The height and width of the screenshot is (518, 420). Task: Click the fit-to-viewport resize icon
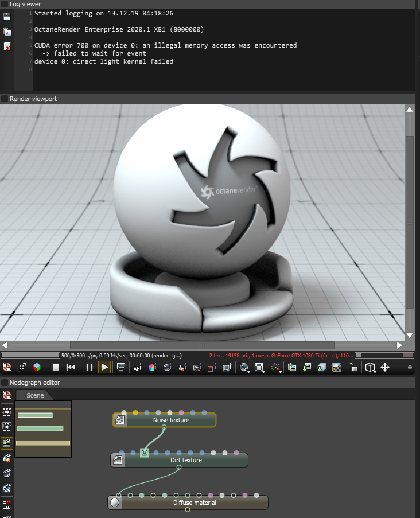click(22, 367)
